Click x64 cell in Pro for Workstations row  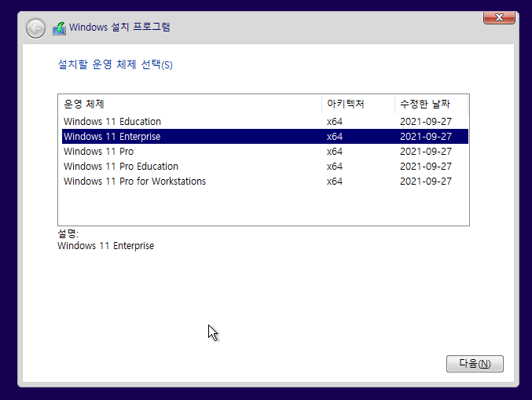tap(335, 182)
